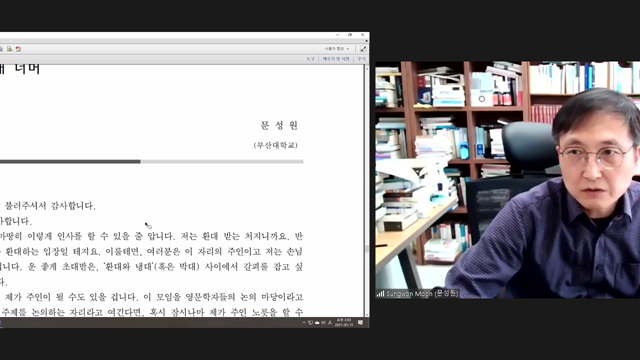
Task: Click the Sungwon Moon participant name label
Action: [x=422, y=293]
